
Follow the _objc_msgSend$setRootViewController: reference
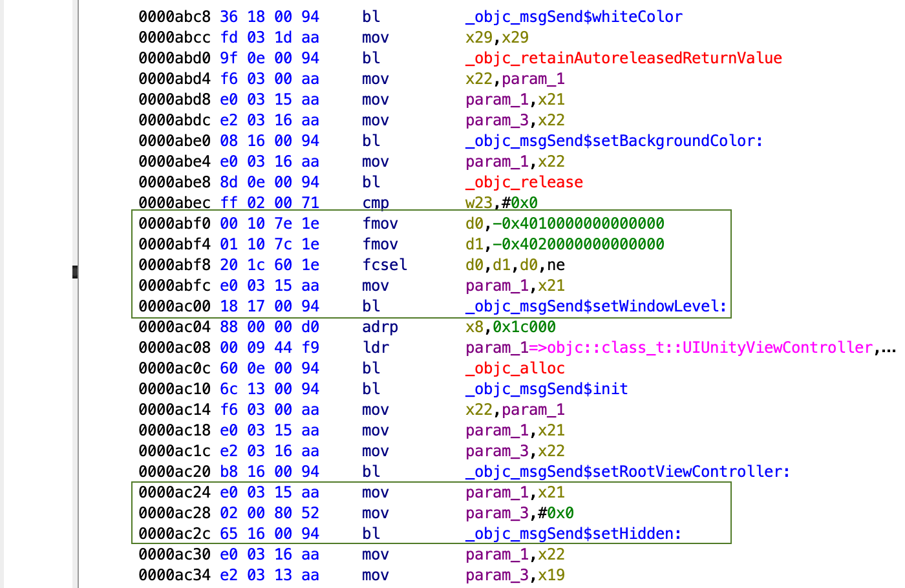pyautogui.click(x=627, y=472)
